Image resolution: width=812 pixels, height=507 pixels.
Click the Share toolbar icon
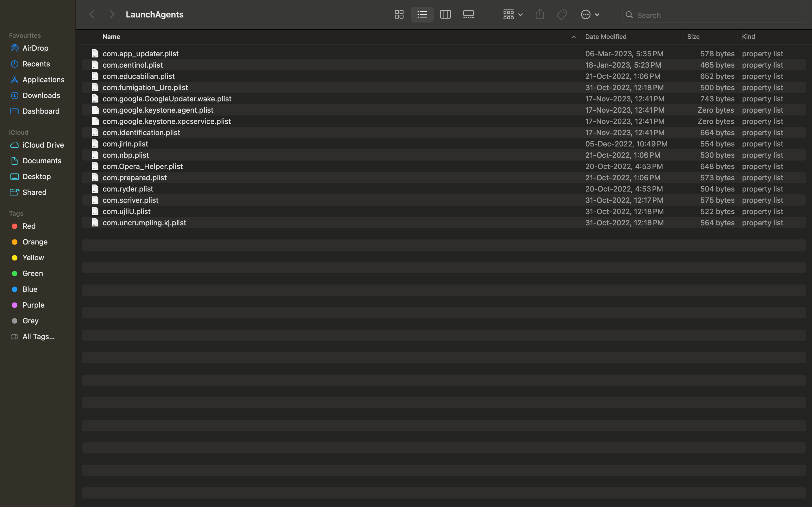click(540, 14)
